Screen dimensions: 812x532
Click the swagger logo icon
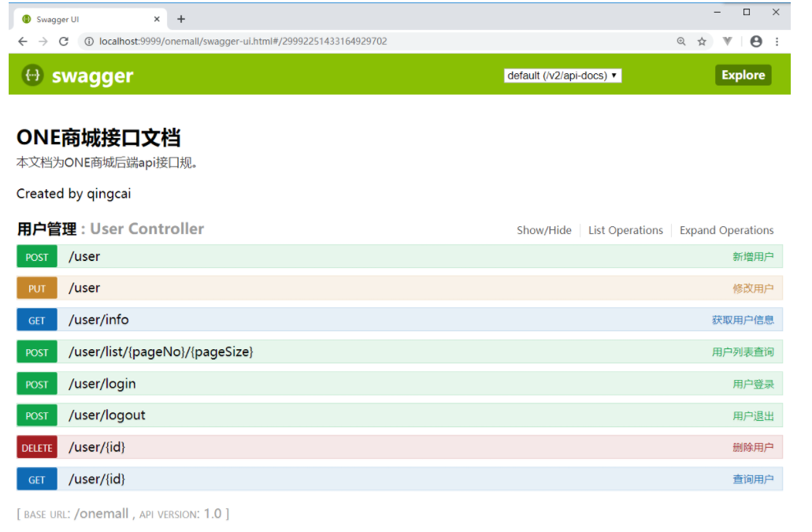(32, 75)
